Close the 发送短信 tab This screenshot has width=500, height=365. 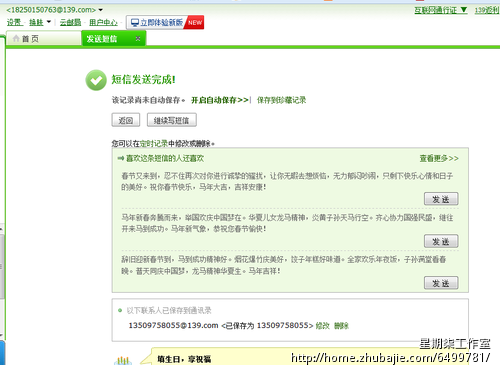(138, 38)
